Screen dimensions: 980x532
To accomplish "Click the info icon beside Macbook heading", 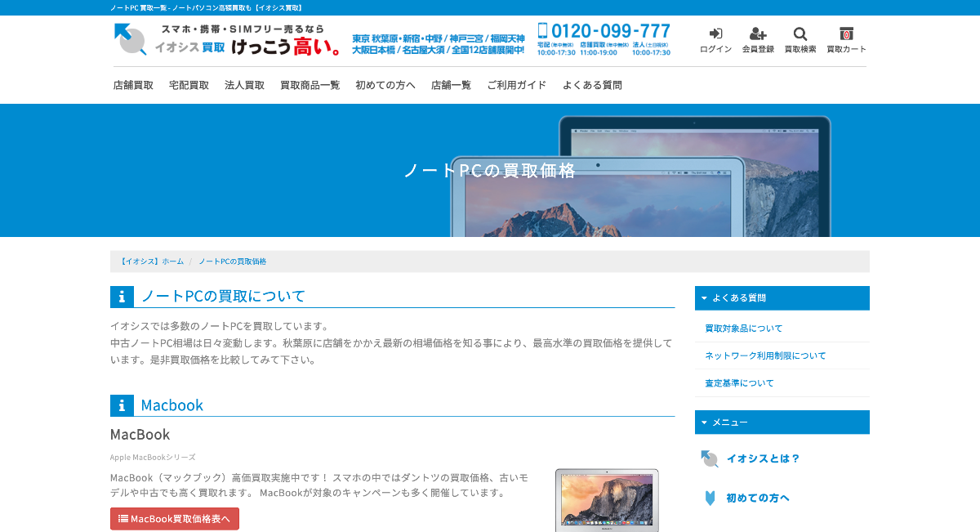I will tap(122, 405).
